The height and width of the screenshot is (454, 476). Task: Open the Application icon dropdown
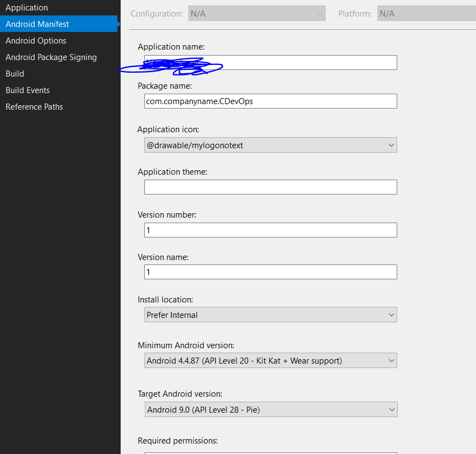(x=271, y=145)
